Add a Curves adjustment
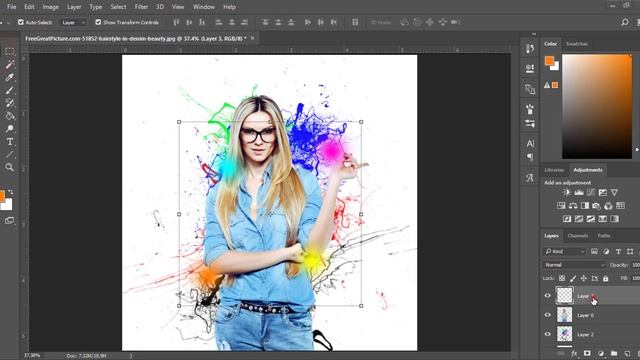This screenshot has width=640, height=360. (x=591, y=192)
